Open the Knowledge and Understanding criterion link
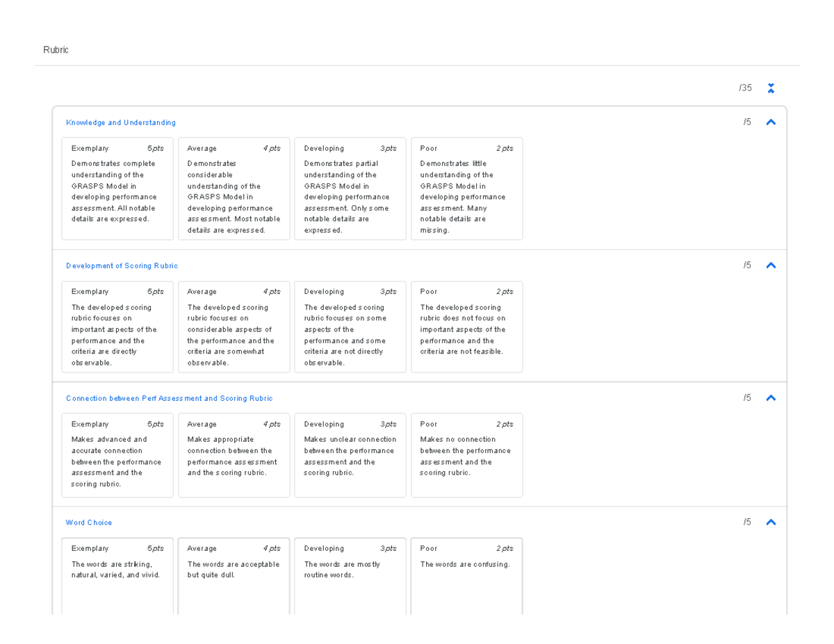This screenshot has height=644, width=834. [x=120, y=122]
